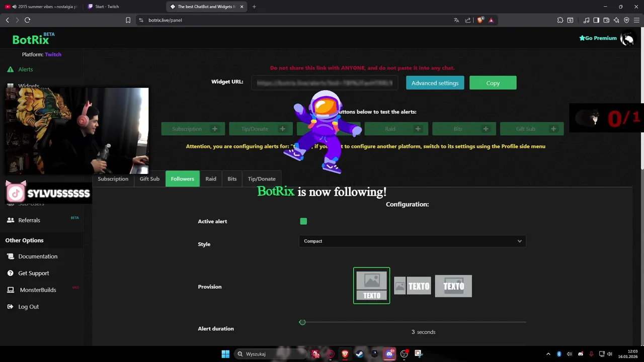The width and height of the screenshot is (644, 362).
Task: Switch to the Start - Twitch browser tab
Action: (x=123, y=7)
